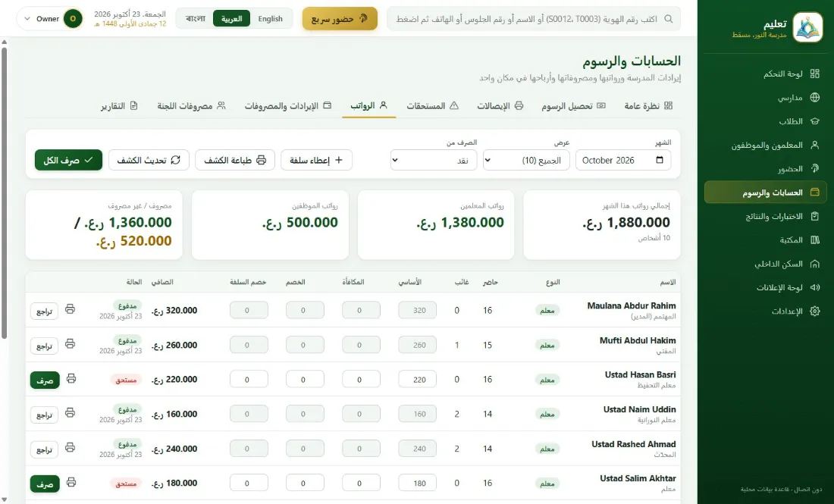Click advance deduction field in Salim Akhtar row
The height and width of the screenshot is (504, 834).
[x=249, y=484]
